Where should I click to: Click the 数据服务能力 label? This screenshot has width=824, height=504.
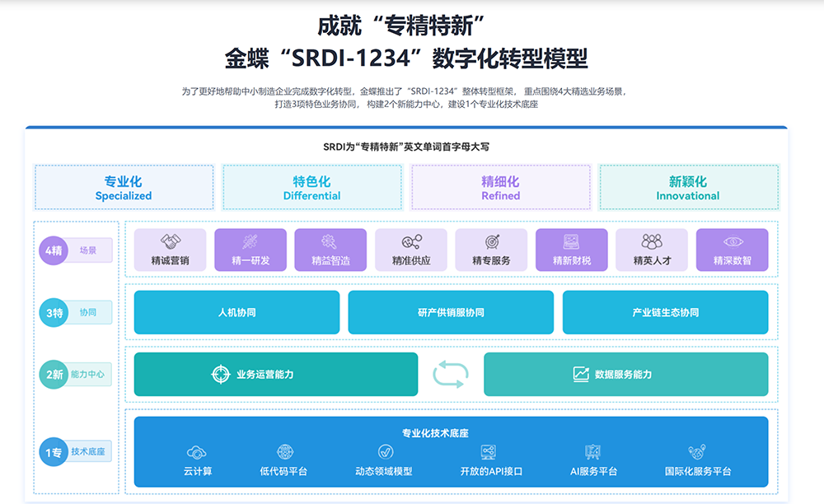623,375
